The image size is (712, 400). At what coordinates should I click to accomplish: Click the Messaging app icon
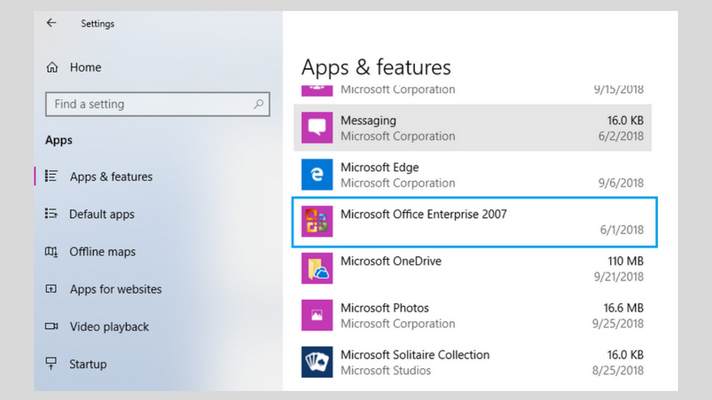point(317,128)
